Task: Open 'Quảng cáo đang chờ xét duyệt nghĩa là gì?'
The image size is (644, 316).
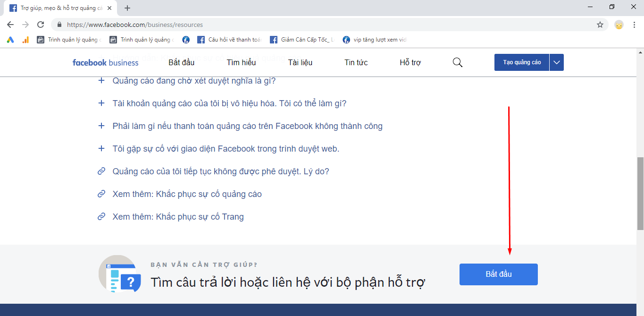Action: [x=194, y=81]
